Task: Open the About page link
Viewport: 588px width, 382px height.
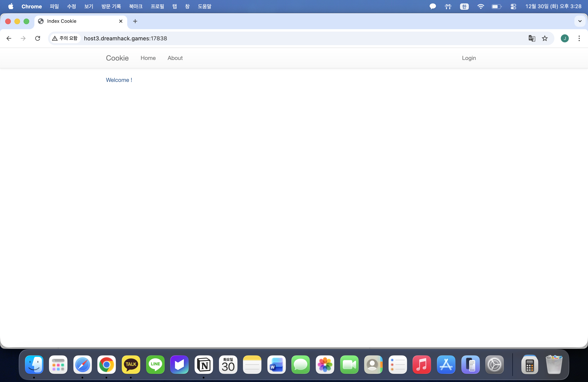Action: coord(175,58)
